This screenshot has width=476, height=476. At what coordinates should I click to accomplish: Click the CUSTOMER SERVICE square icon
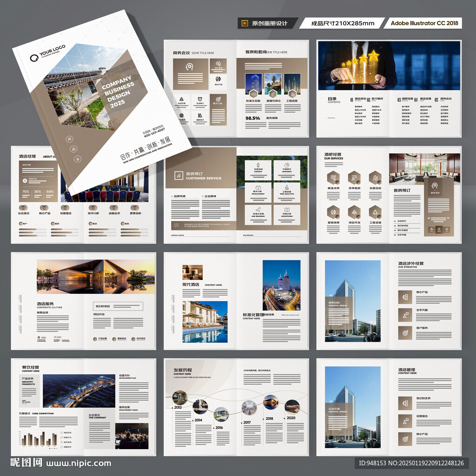178,175
